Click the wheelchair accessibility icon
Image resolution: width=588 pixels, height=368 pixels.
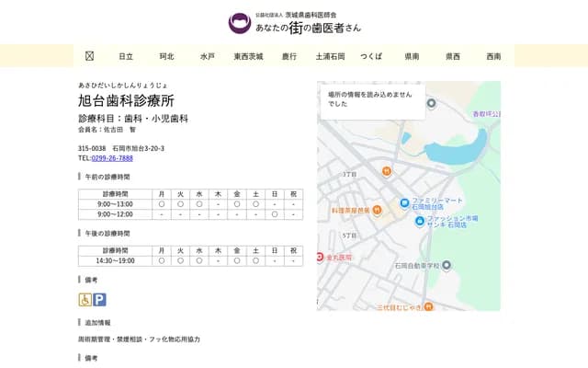pyautogui.click(x=85, y=299)
